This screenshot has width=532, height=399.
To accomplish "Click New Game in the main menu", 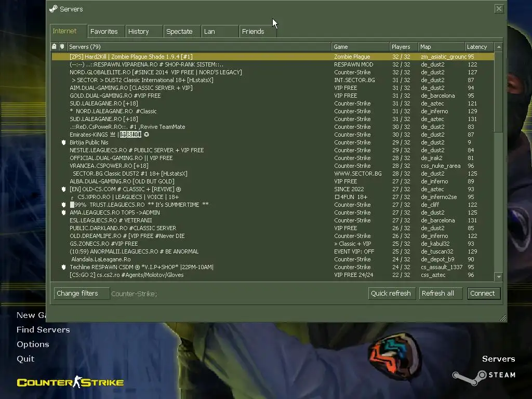I will click(31, 315).
